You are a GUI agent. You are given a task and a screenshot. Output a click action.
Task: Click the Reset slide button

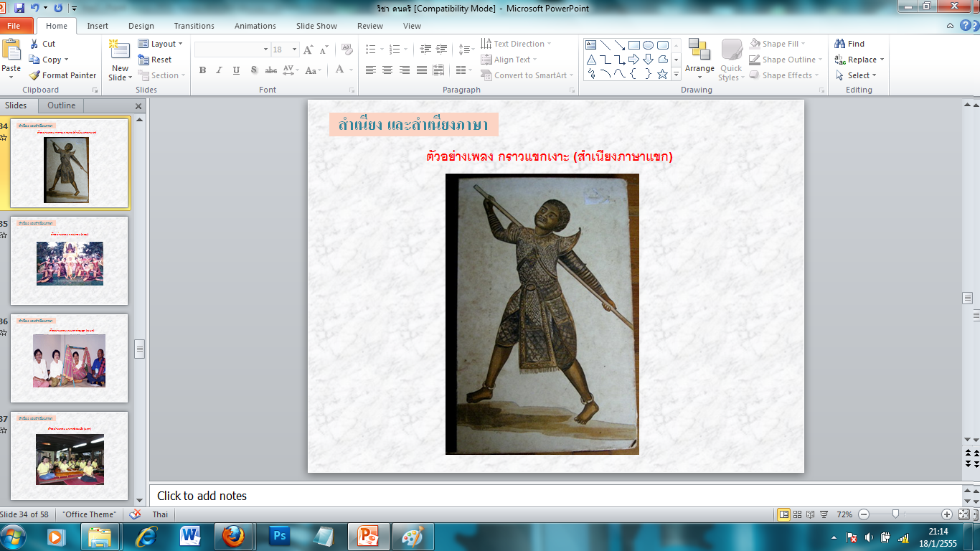pyautogui.click(x=155, y=60)
